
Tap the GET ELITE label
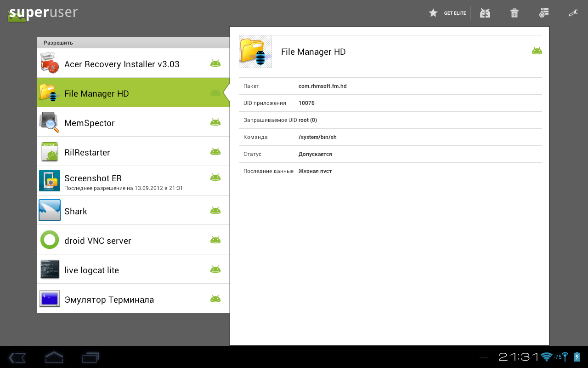tap(455, 13)
